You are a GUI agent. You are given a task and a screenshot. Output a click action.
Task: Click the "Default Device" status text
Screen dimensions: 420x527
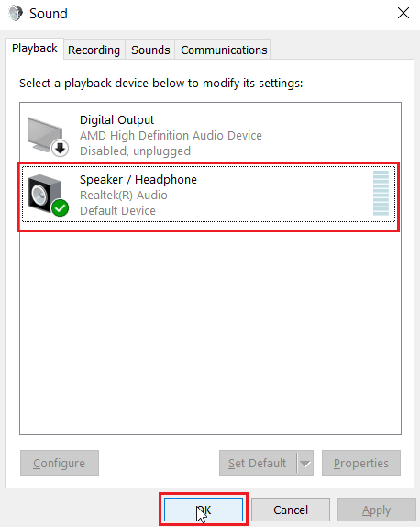[x=117, y=211]
